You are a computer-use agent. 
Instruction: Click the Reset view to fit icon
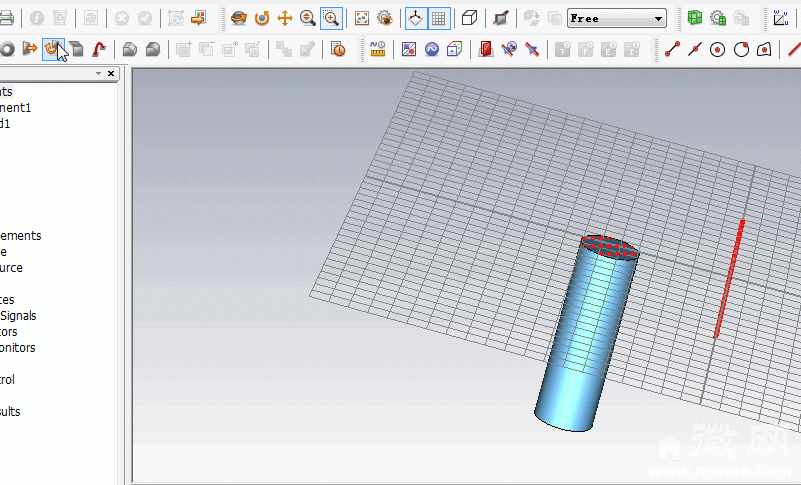[x=362, y=19]
